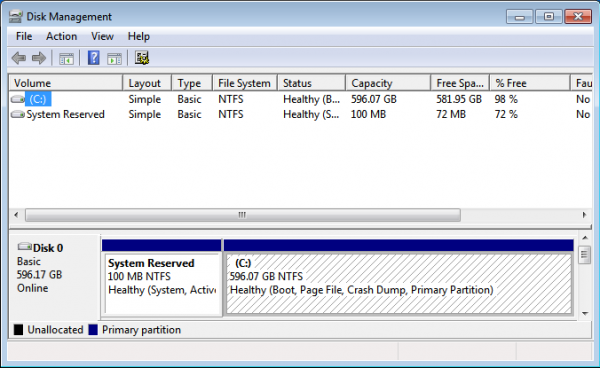This screenshot has height=368, width=600.
Task: Click the Forward arrow toolbar icon
Action: click(x=39, y=58)
